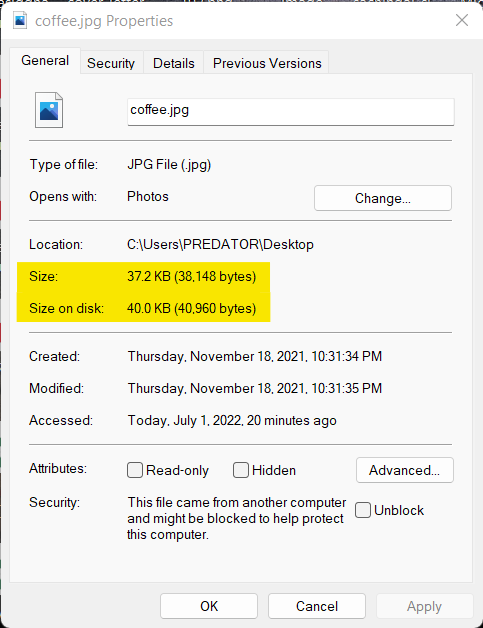Close the coffee.jpg Properties dialog
Screen dimensions: 483x628
click(462, 20)
